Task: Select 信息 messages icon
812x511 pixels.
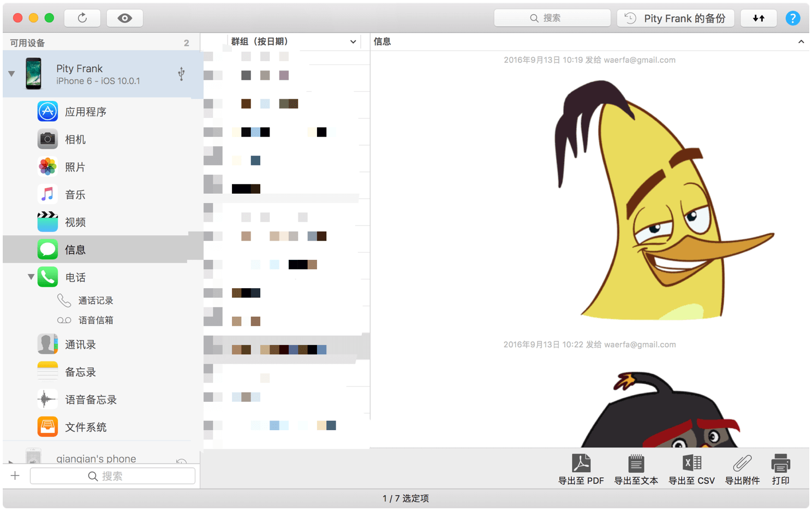Action: [47, 249]
